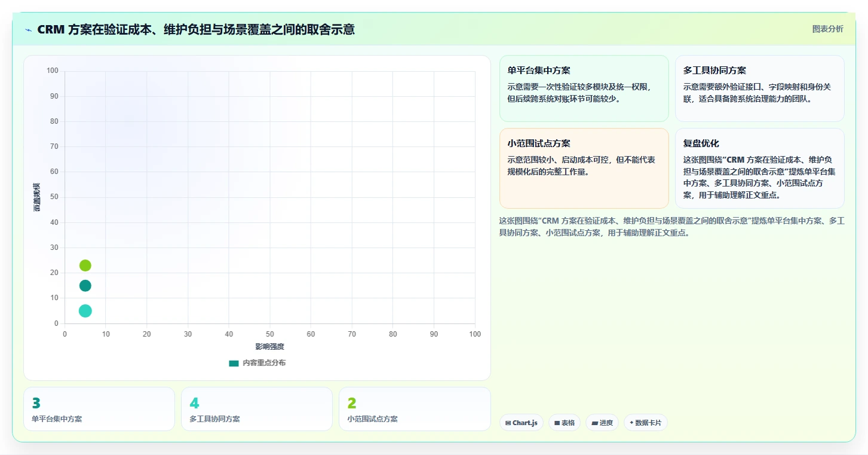Click the x-axis tick value 50

[x=269, y=334]
